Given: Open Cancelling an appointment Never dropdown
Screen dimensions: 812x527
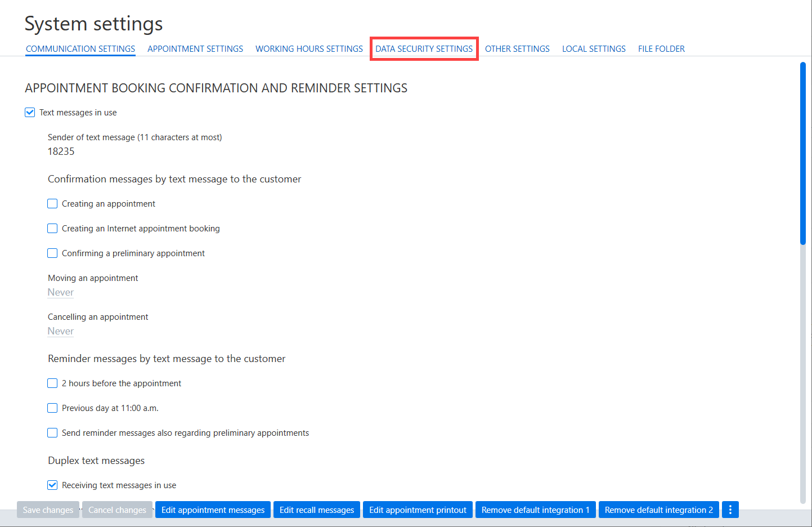Looking at the screenshot, I should 61,331.
